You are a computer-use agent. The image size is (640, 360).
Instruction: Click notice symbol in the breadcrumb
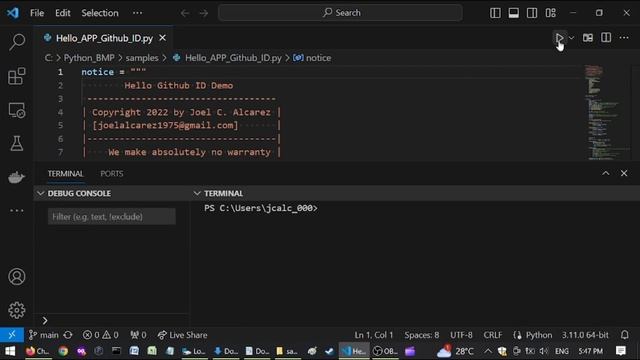(x=318, y=58)
